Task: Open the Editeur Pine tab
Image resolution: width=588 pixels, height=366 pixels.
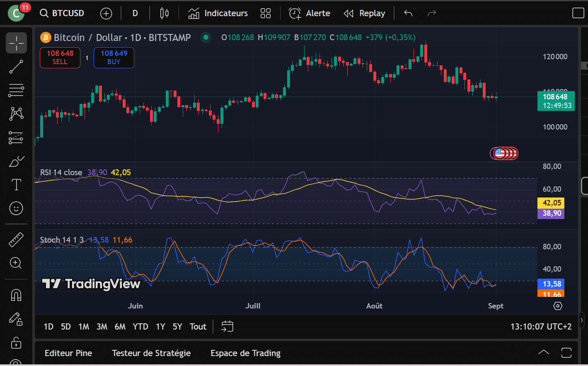Action: [x=68, y=353]
